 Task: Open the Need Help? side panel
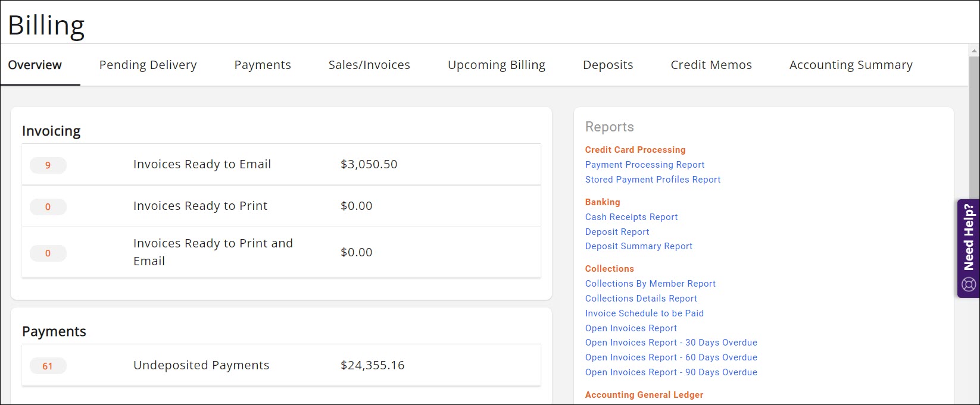[969, 248]
